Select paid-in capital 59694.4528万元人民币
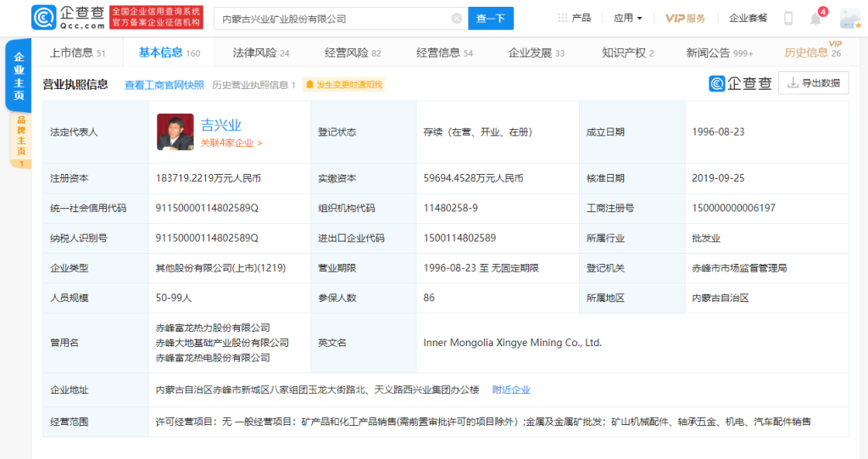The height and width of the screenshot is (459, 868). click(473, 178)
